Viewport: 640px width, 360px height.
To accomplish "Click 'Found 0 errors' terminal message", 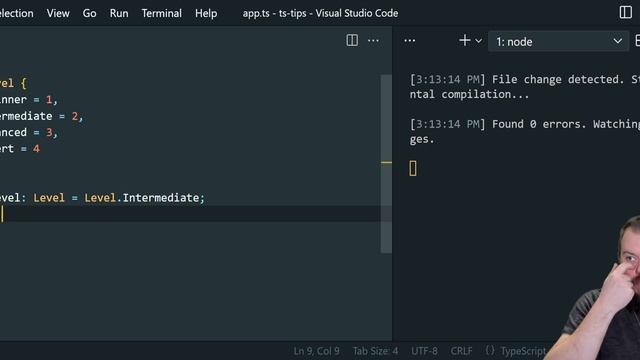I will [x=539, y=124].
